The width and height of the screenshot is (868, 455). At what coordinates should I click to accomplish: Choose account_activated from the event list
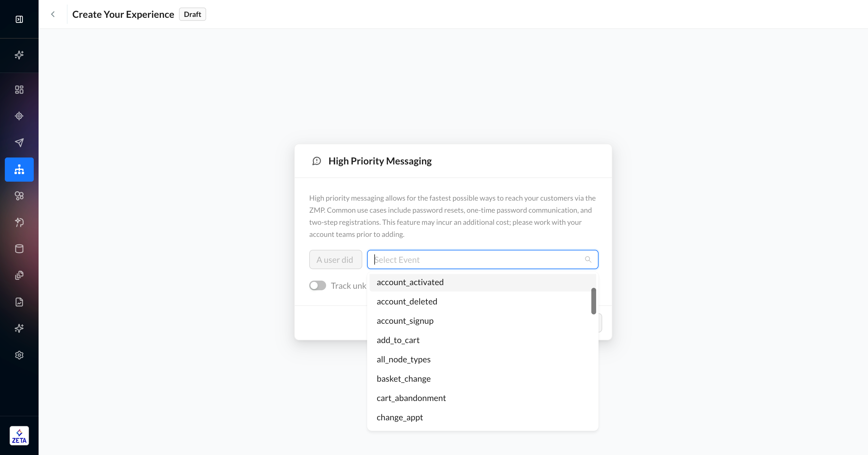(410, 282)
